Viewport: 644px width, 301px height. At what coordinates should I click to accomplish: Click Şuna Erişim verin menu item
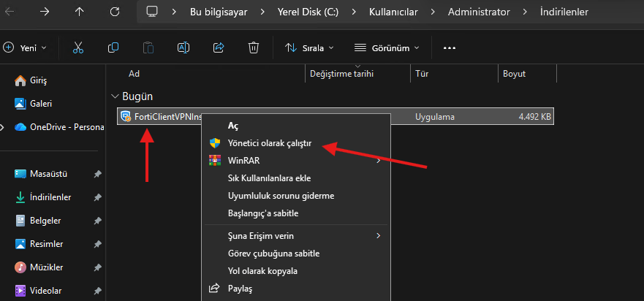(296, 236)
